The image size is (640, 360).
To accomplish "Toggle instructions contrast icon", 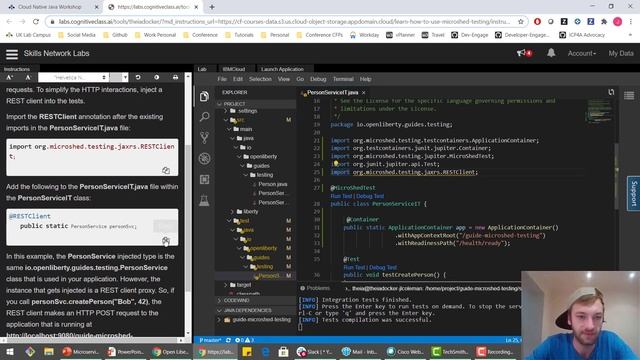I will (157, 77).
